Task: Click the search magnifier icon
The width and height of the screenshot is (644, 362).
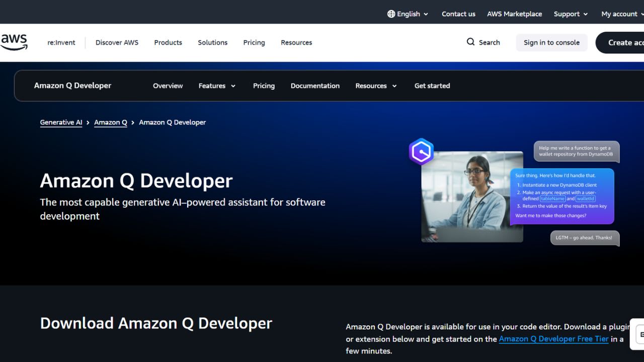Action: pos(470,42)
